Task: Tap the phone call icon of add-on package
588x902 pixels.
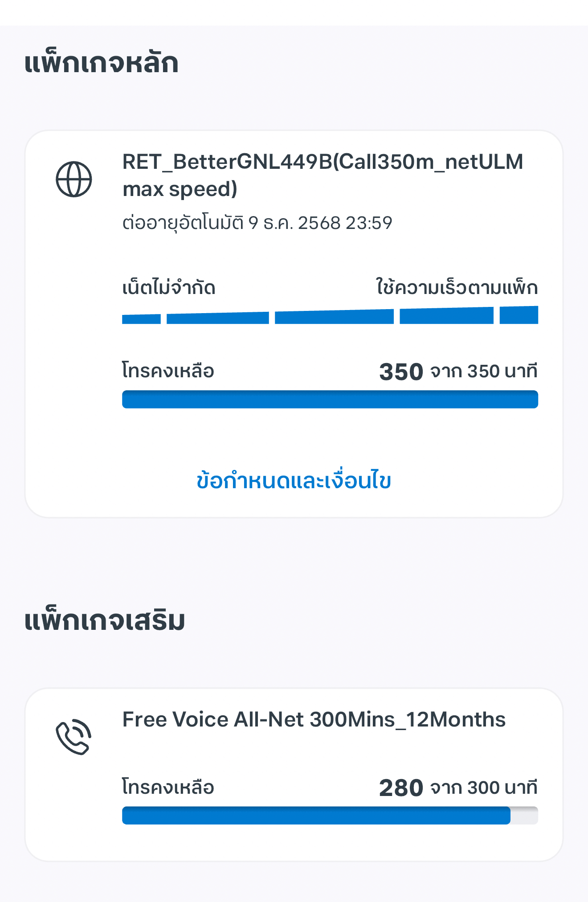Action: (x=74, y=736)
